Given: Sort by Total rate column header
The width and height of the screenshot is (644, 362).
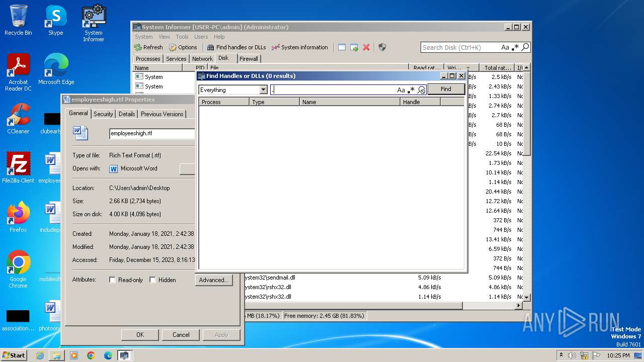Looking at the screenshot, I should (x=498, y=67).
